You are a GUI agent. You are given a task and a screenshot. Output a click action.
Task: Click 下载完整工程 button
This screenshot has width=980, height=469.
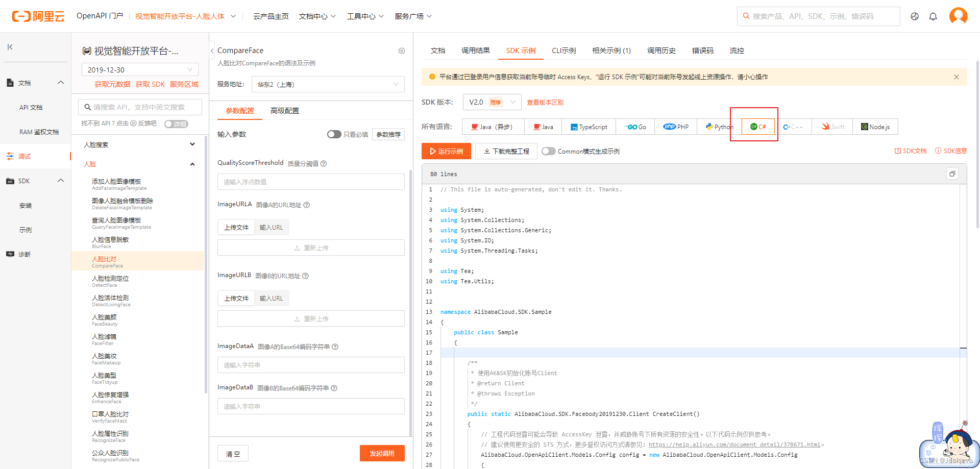(506, 151)
